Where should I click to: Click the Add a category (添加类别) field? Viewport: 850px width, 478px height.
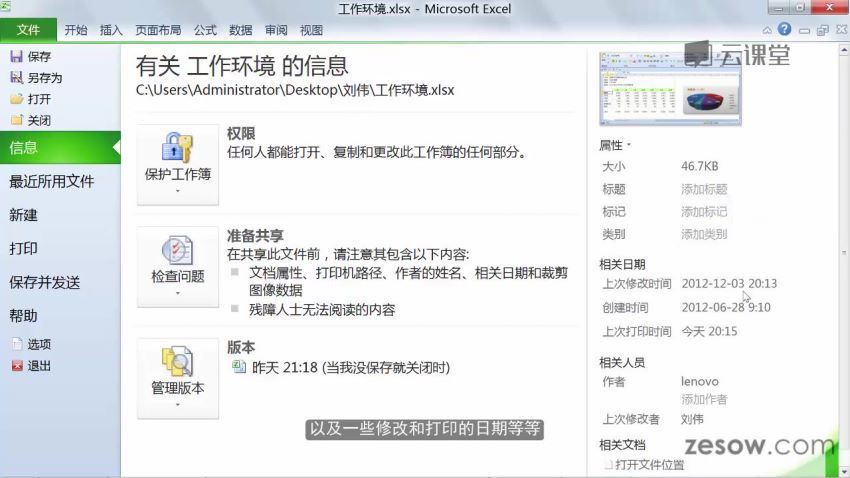[x=704, y=234]
